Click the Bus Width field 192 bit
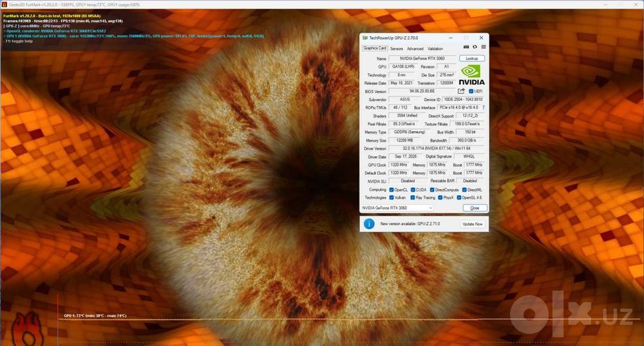The height and width of the screenshot is (346, 644). (x=470, y=132)
